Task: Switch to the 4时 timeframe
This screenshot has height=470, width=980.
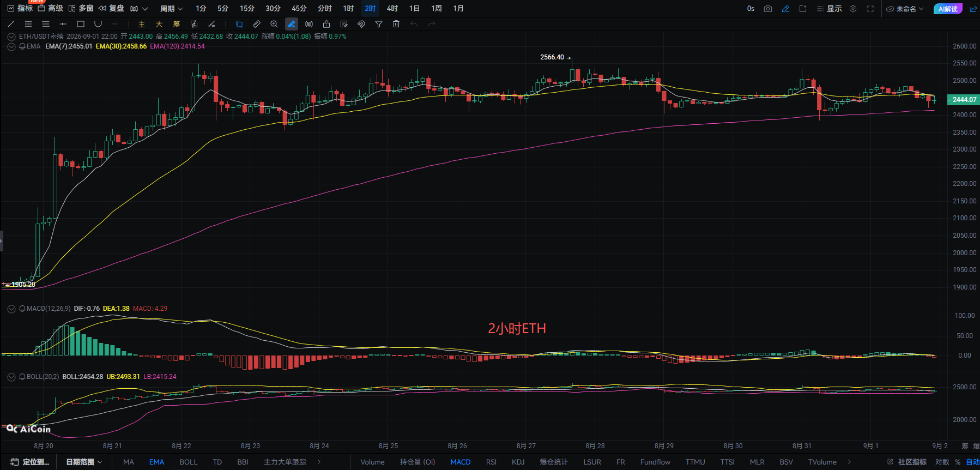Action: pos(392,9)
